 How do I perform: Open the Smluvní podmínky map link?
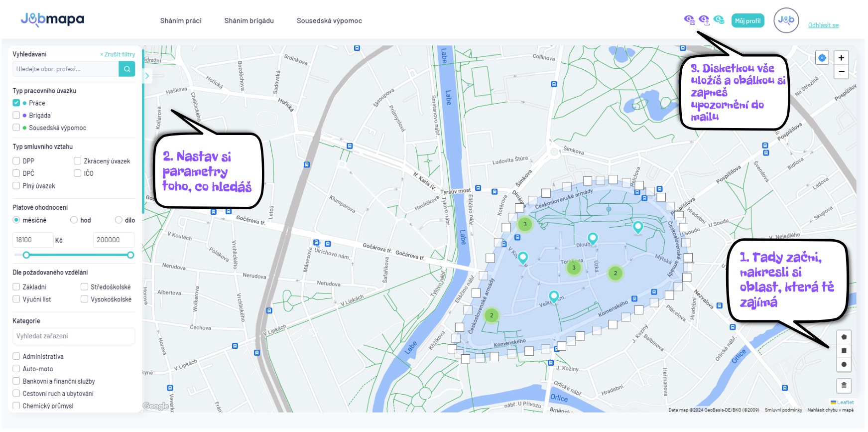point(783,410)
